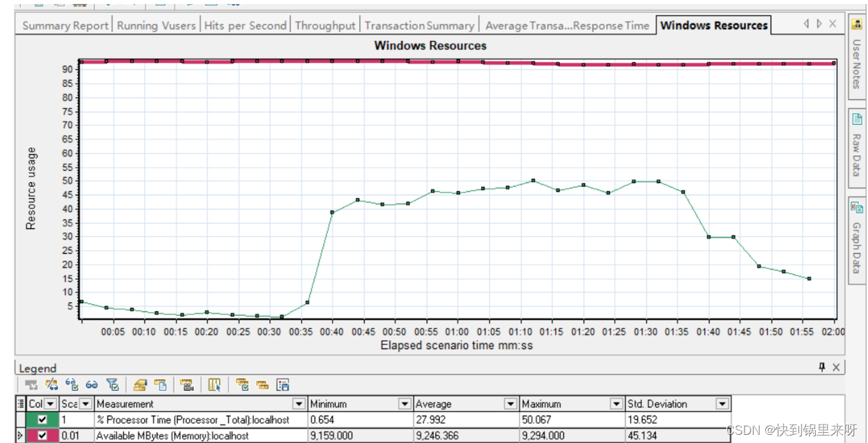Viewport: 868px width, 443px height.
Task: Click the Raw Data panel icon
Action: coord(856,119)
